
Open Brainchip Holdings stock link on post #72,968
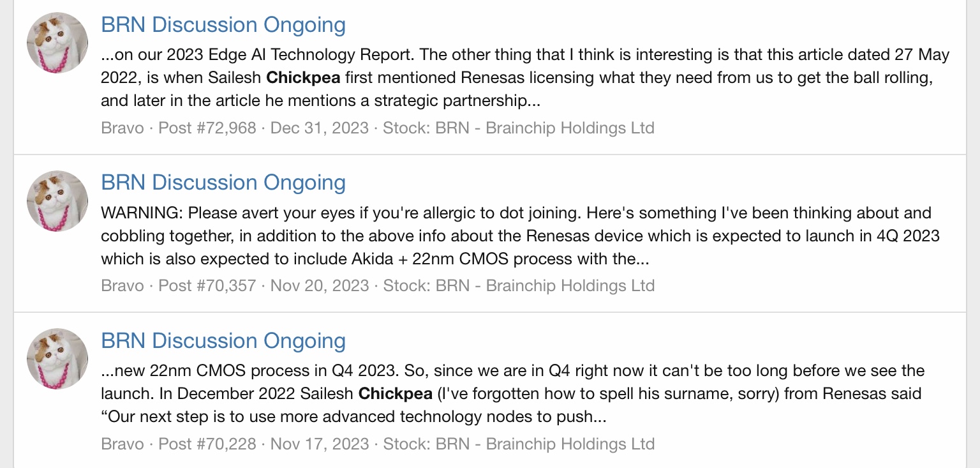click(545, 128)
